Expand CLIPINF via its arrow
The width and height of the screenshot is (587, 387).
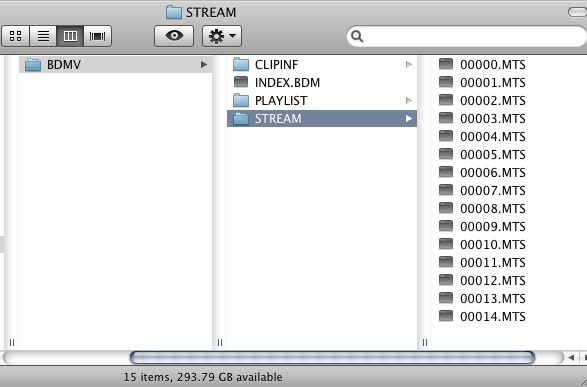click(x=409, y=64)
